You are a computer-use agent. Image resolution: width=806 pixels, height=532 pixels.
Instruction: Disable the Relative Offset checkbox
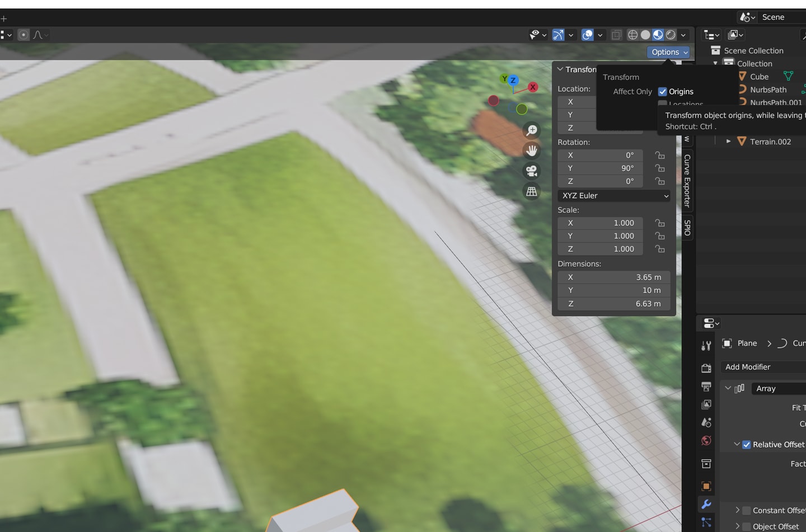pyautogui.click(x=747, y=445)
